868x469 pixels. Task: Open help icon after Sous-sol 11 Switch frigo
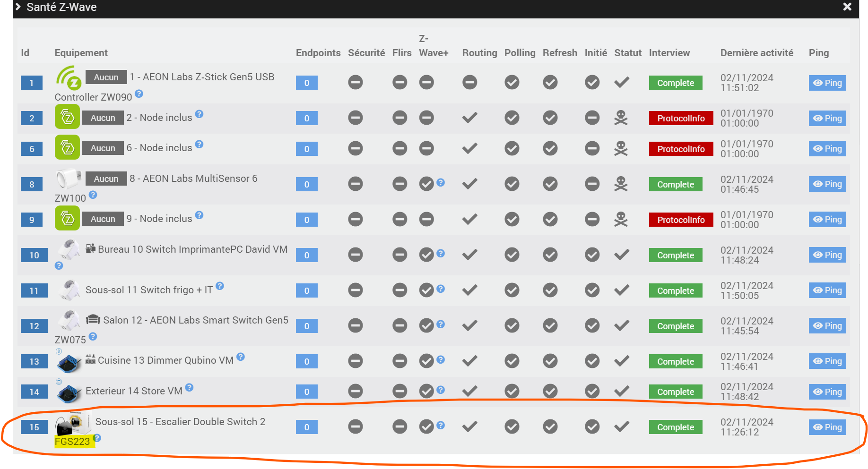pos(220,286)
